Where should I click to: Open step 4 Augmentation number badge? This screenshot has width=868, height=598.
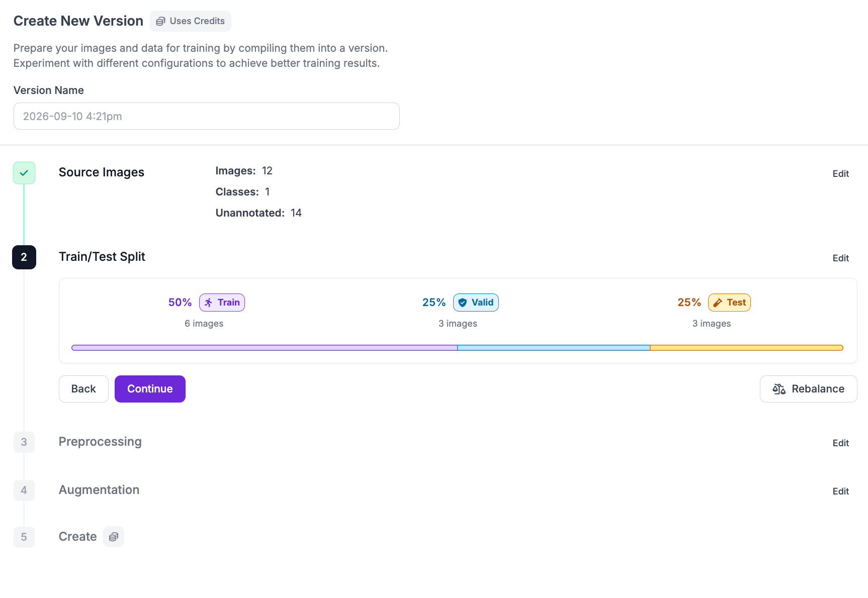pyautogui.click(x=24, y=490)
